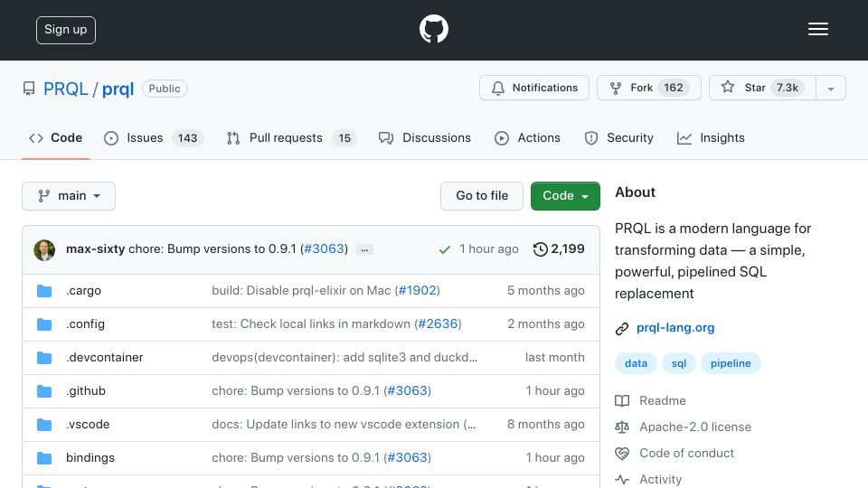The width and height of the screenshot is (868, 488).
Task: Open the .config folder
Action: [85, 324]
